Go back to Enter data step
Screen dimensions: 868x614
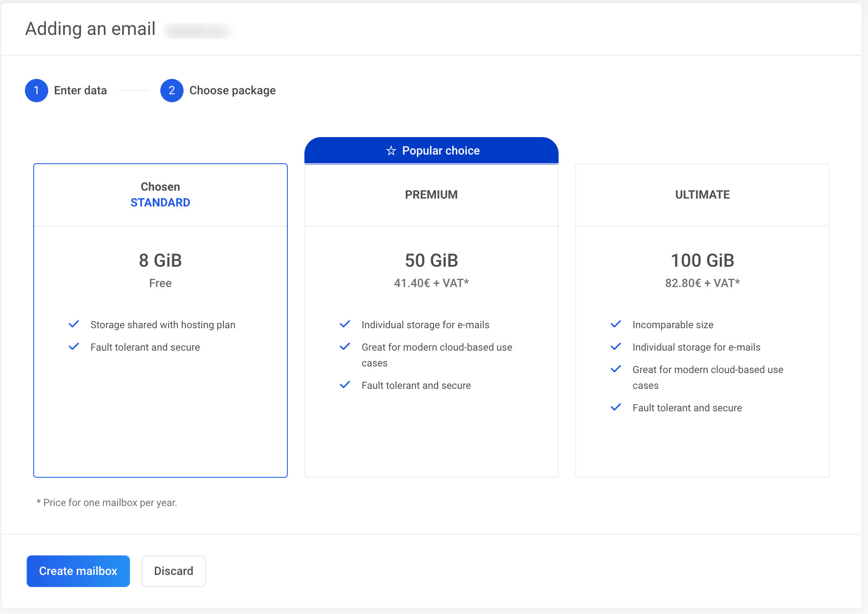click(x=80, y=91)
